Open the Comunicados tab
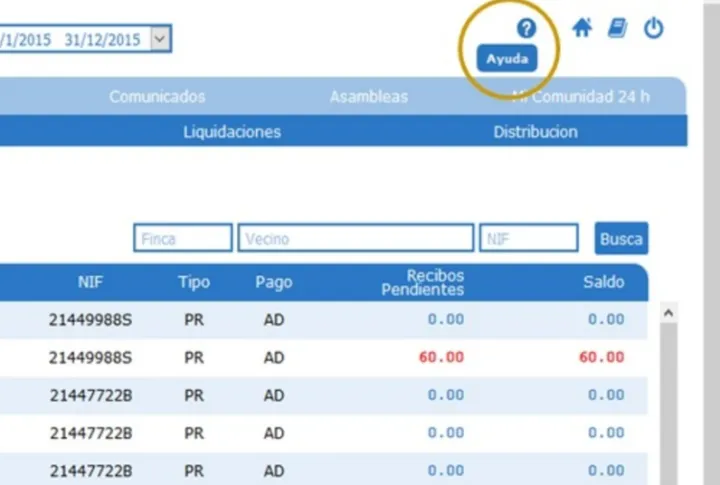Screen dimensions: 720x485 [157, 97]
